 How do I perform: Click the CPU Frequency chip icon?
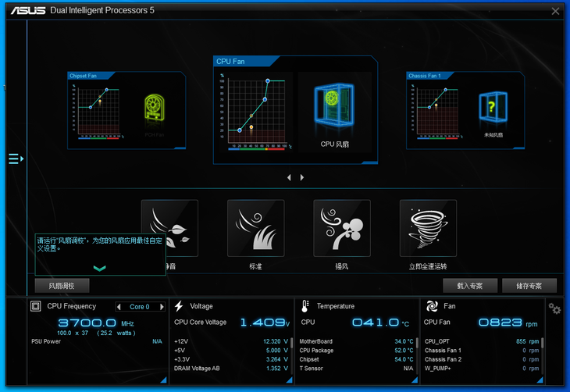click(36, 306)
